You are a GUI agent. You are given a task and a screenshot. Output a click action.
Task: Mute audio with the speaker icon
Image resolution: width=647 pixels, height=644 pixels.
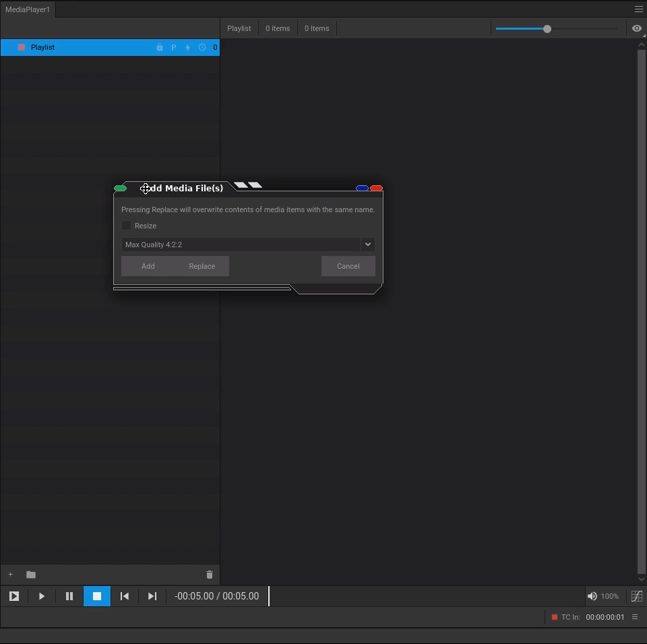(x=592, y=595)
